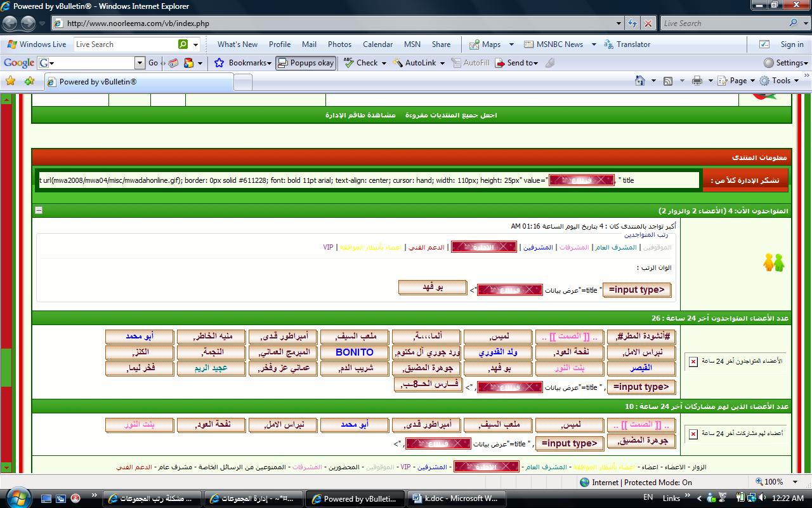Image resolution: width=812 pixels, height=508 pixels.
Task: Click Sign in on Windows Live toolbar
Action: pyautogui.click(x=792, y=44)
